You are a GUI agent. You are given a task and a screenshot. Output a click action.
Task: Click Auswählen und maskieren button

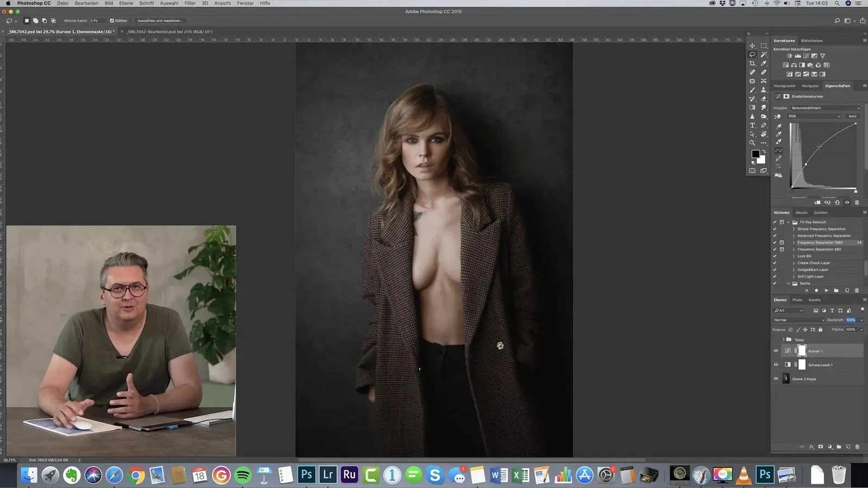point(160,21)
